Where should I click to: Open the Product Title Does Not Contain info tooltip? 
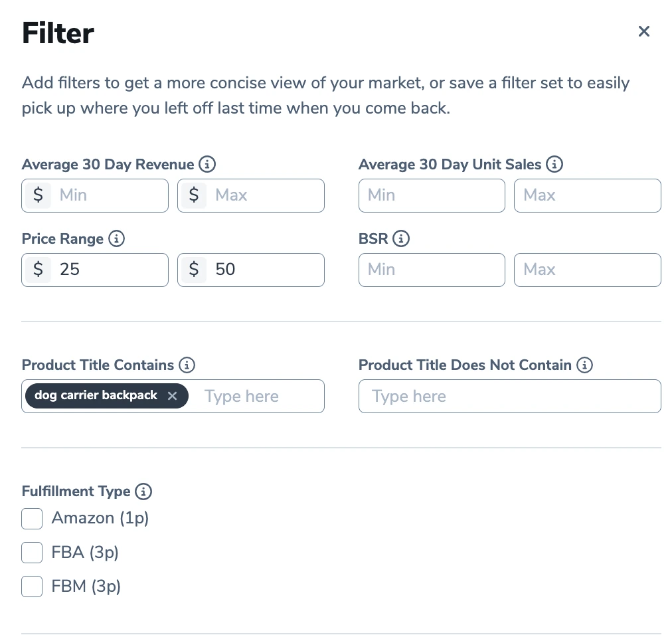(584, 365)
